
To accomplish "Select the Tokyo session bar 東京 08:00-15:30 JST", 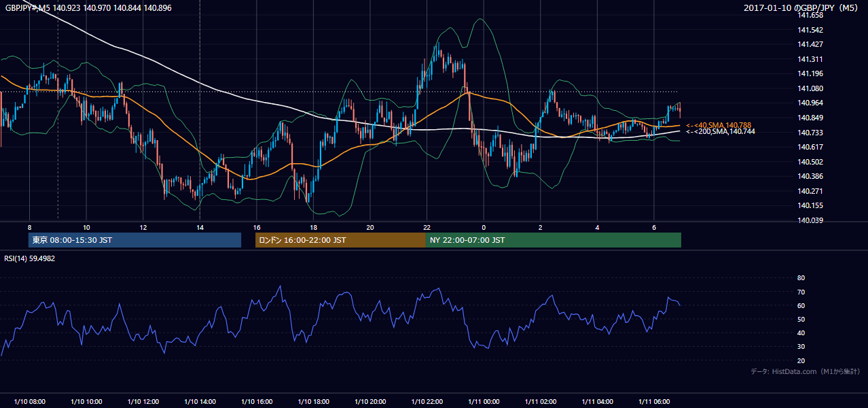I will [x=134, y=240].
